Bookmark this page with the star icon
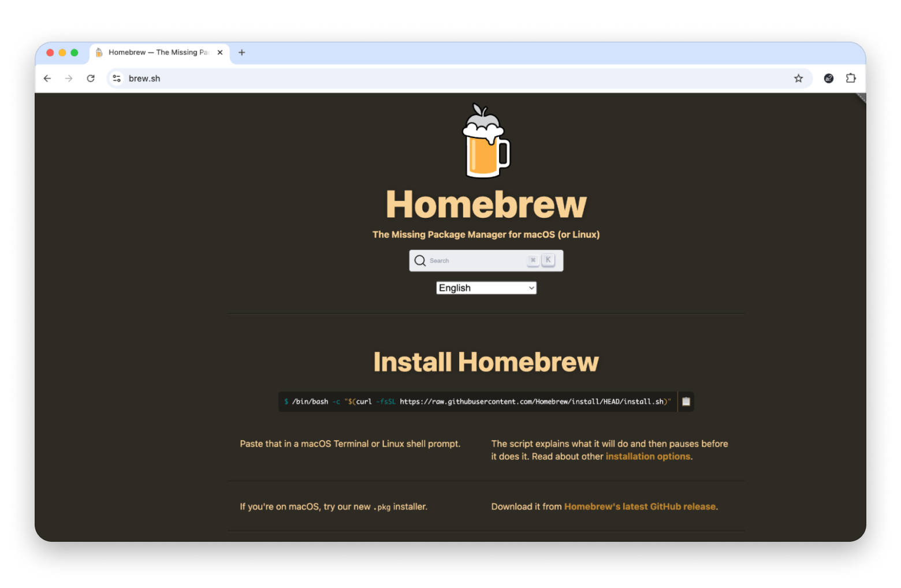The image size is (901, 588). pos(798,79)
